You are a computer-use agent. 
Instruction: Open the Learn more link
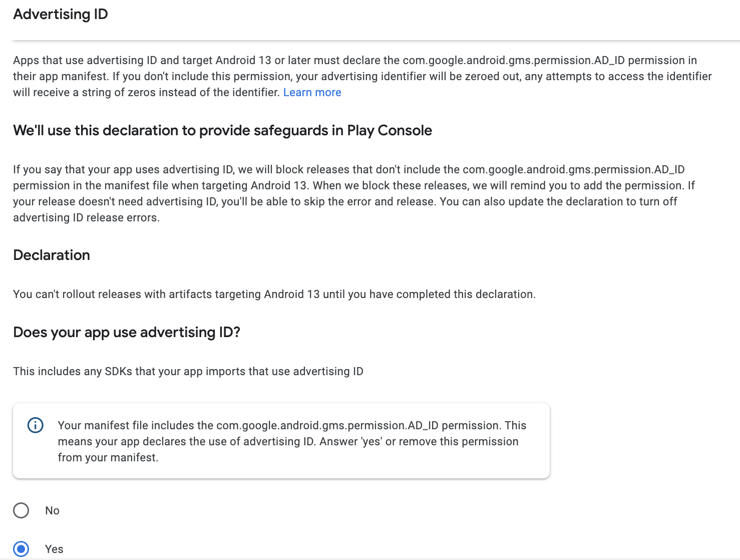pos(312,93)
